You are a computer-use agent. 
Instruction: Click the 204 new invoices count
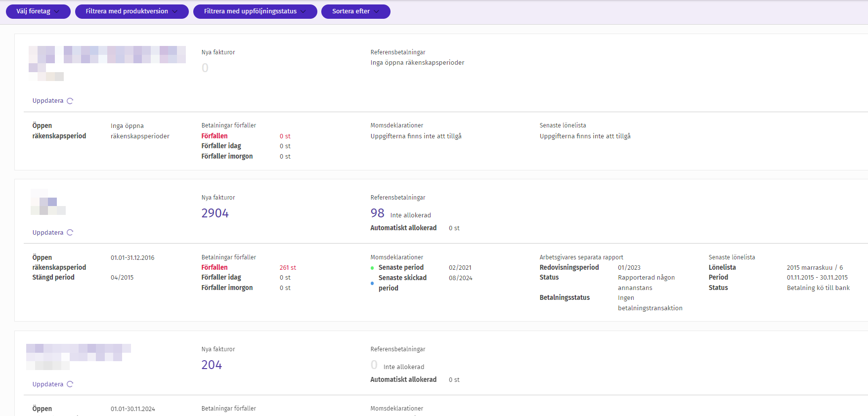pos(212,365)
